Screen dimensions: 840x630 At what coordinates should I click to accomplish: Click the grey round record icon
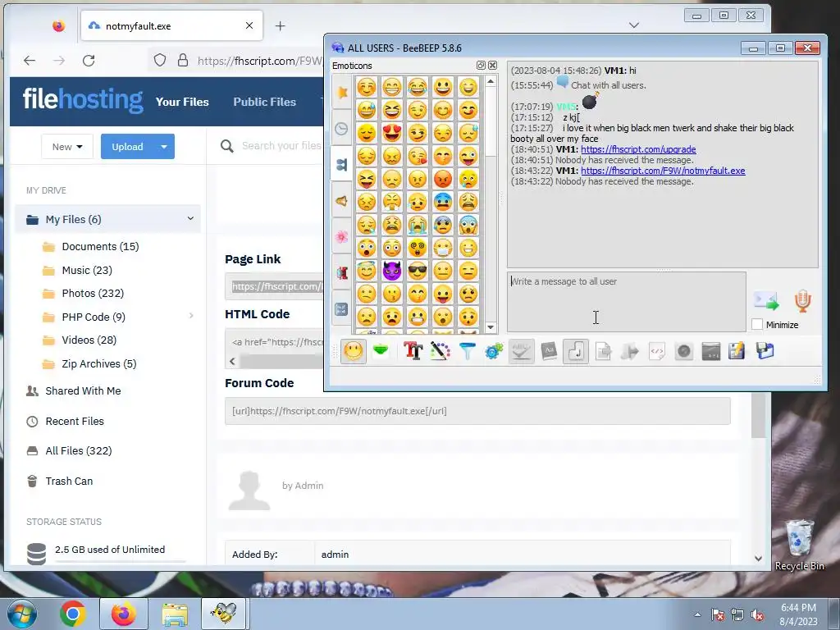684,351
